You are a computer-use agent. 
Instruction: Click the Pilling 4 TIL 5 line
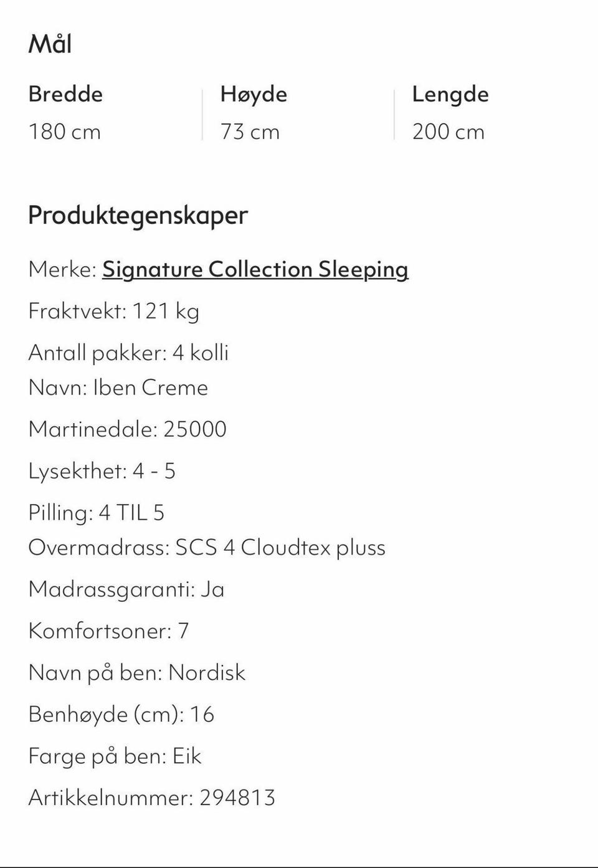coord(96,513)
